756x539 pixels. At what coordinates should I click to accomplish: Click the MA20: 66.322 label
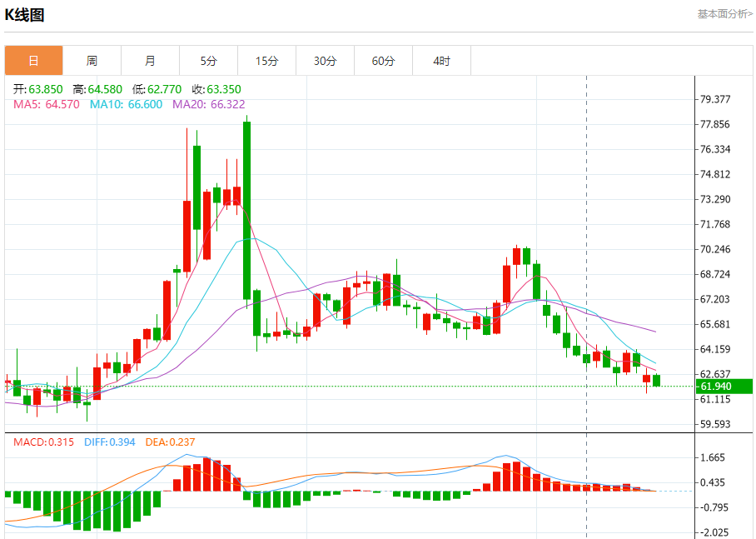pyautogui.click(x=209, y=104)
